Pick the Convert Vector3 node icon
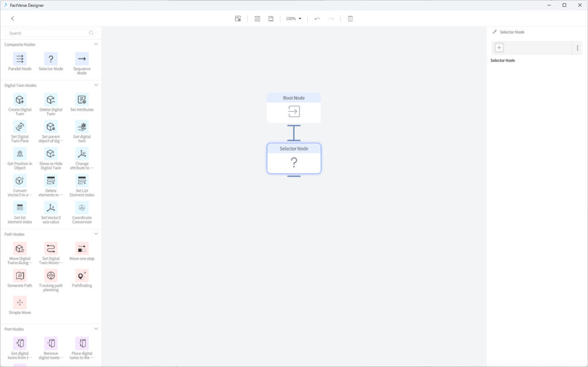This screenshot has width=588, height=367. [x=20, y=181]
